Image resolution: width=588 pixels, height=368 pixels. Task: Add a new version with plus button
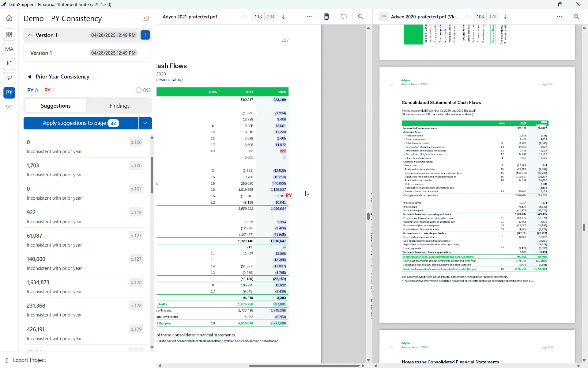pyautogui.click(x=145, y=35)
